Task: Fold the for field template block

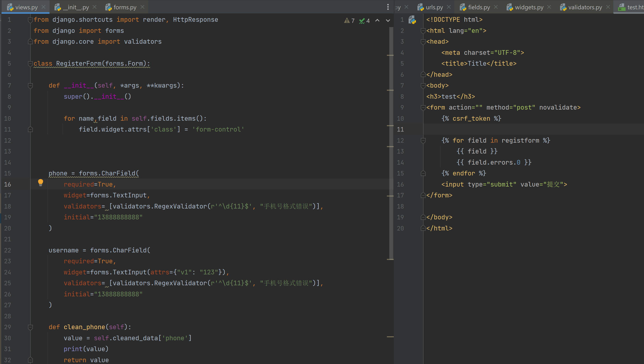Action: (423, 140)
